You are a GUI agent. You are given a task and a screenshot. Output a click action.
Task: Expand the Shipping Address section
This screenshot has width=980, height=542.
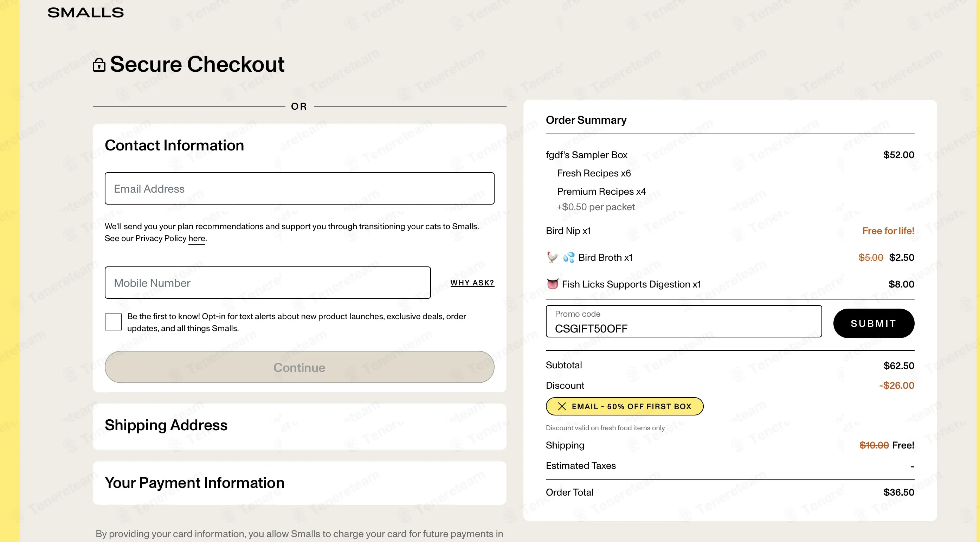[299, 426]
